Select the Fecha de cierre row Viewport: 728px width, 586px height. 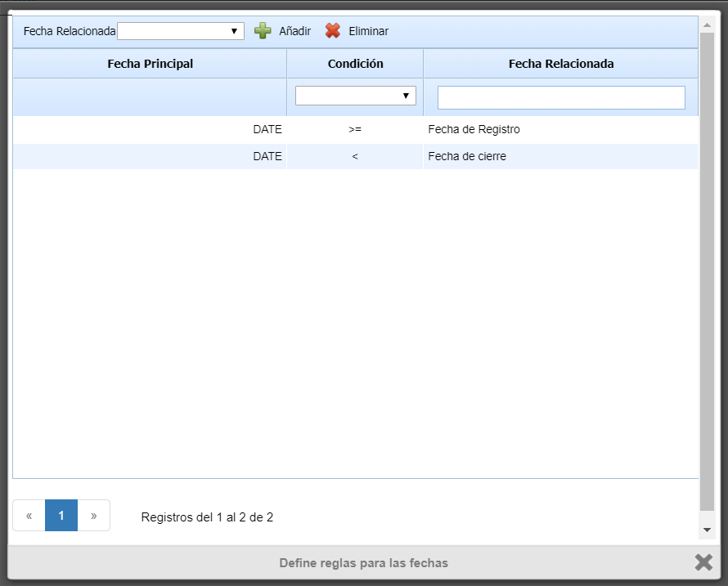pos(467,156)
